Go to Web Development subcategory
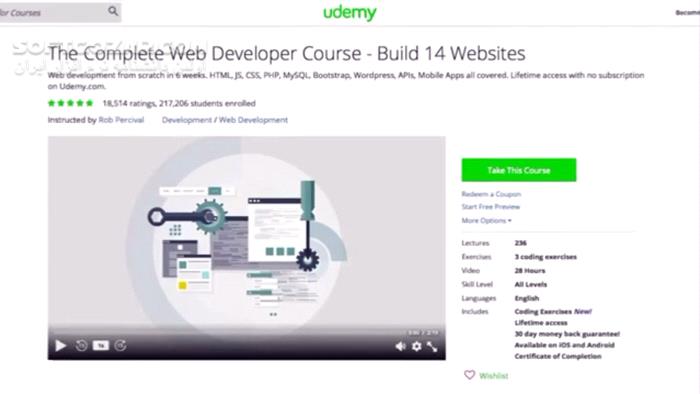 point(253,120)
